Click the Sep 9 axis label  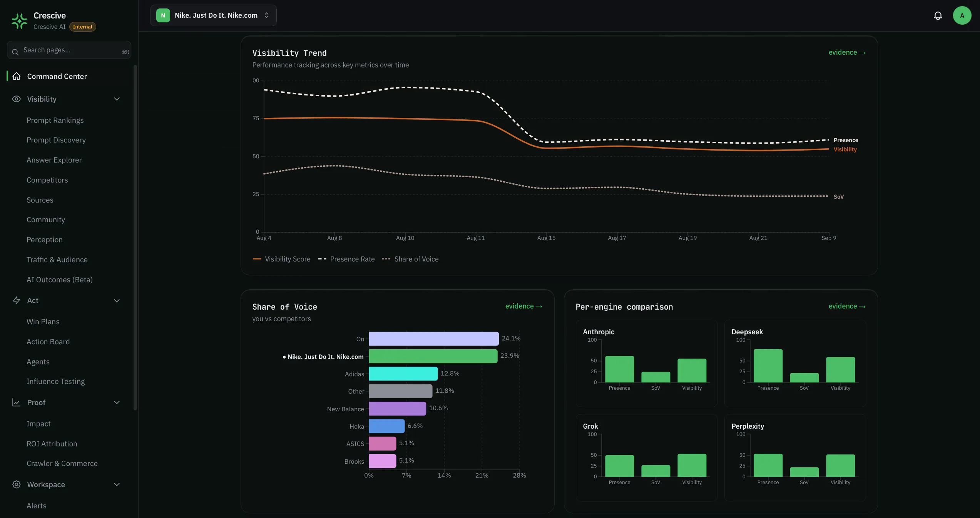(x=829, y=238)
